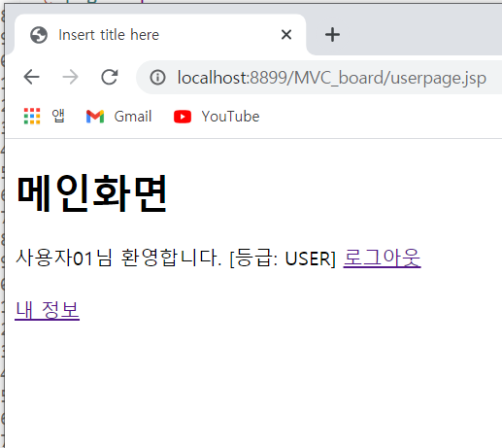This screenshot has height=448, width=502.
Task: Click the globe favicon on the tab
Action: pyautogui.click(x=39, y=35)
